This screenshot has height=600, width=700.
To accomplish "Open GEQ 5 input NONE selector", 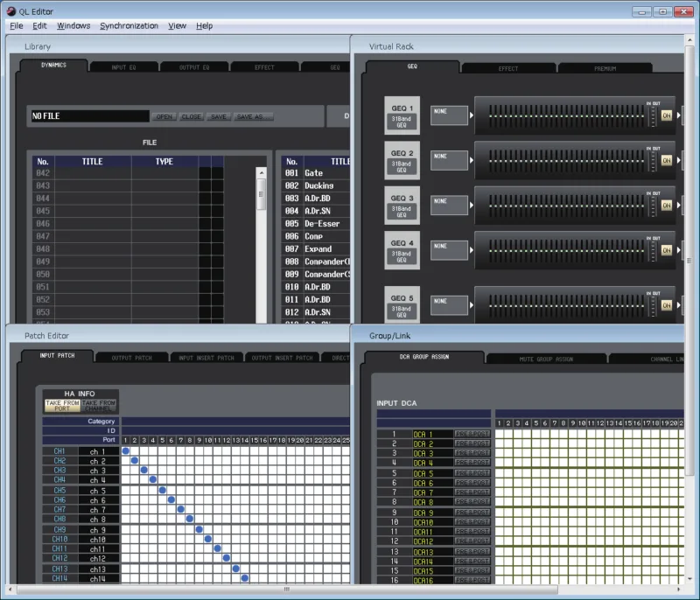I will click(449, 305).
